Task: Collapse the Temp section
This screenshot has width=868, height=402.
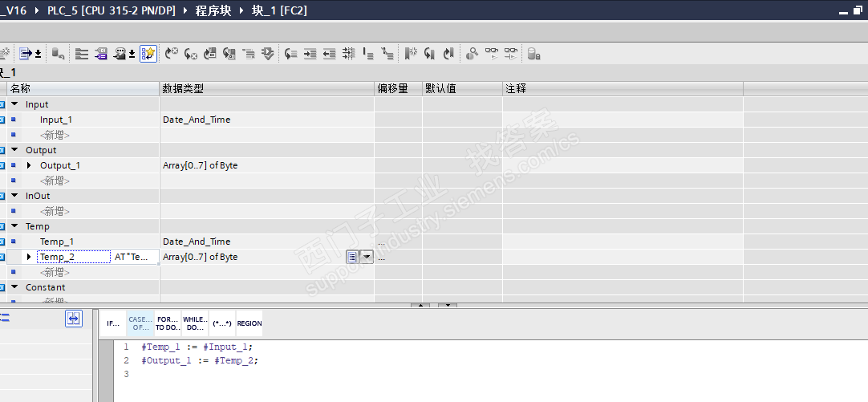Action: click(x=14, y=226)
